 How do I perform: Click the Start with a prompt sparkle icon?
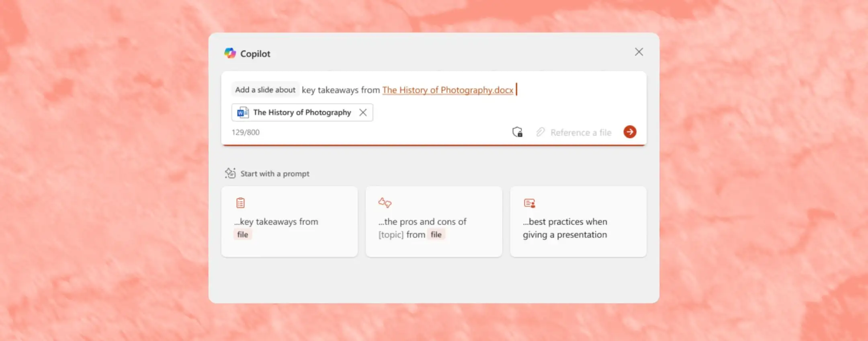coord(230,173)
